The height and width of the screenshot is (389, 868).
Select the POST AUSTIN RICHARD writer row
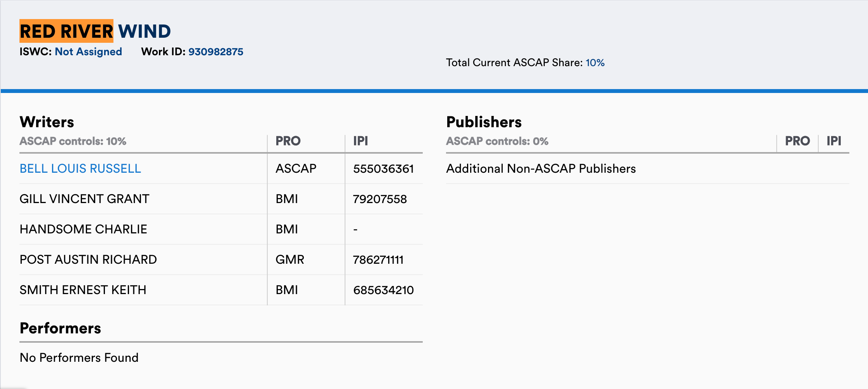88,259
